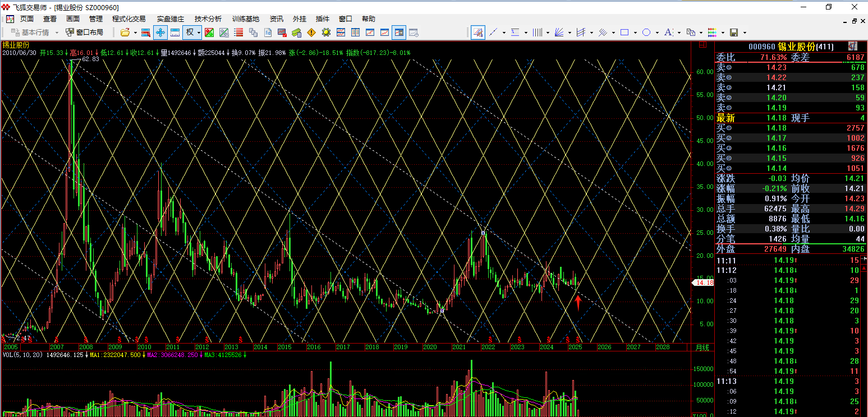Image resolution: width=868 pixels, height=417 pixels.
Task: Open the 查看 menu
Action: 50,18
